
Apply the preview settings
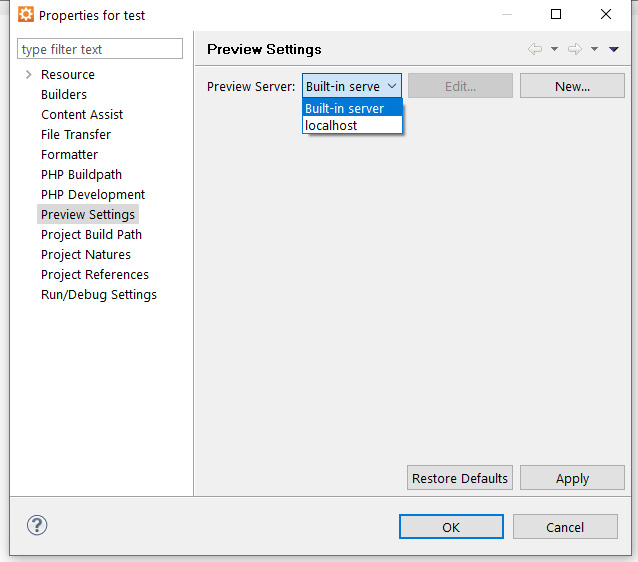coord(572,478)
